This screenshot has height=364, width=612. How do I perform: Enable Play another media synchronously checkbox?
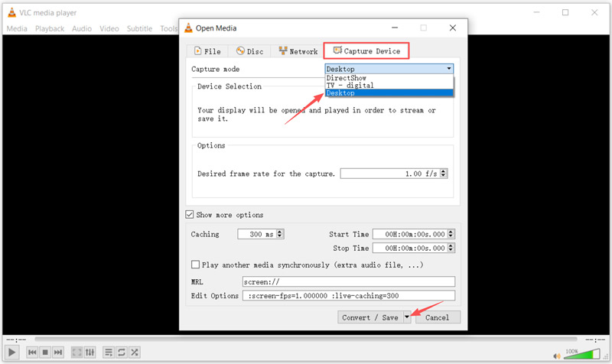pyautogui.click(x=196, y=265)
